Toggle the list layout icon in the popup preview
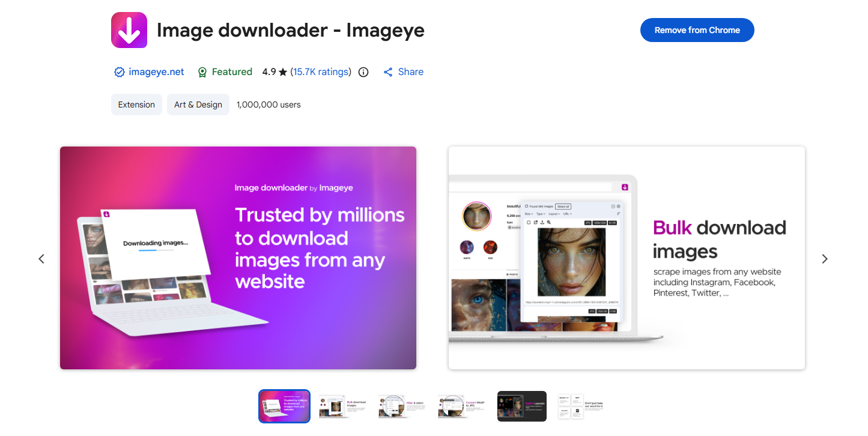 coord(613,207)
